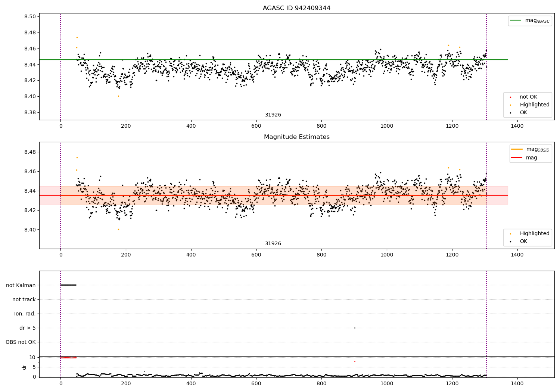
Task: Click the "not track" axis label
Action: tap(24, 299)
